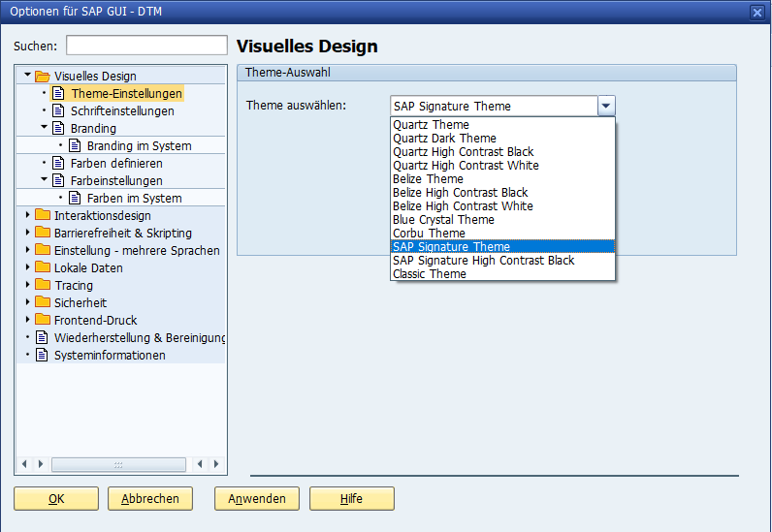Image resolution: width=772 pixels, height=532 pixels.
Task: Click the Schrifteinstellungen page icon
Action: click(58, 110)
